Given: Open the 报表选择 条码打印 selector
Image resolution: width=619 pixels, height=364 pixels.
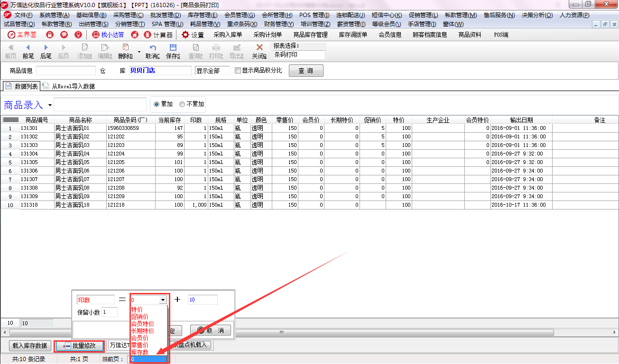Looking at the screenshot, I should (x=299, y=55).
